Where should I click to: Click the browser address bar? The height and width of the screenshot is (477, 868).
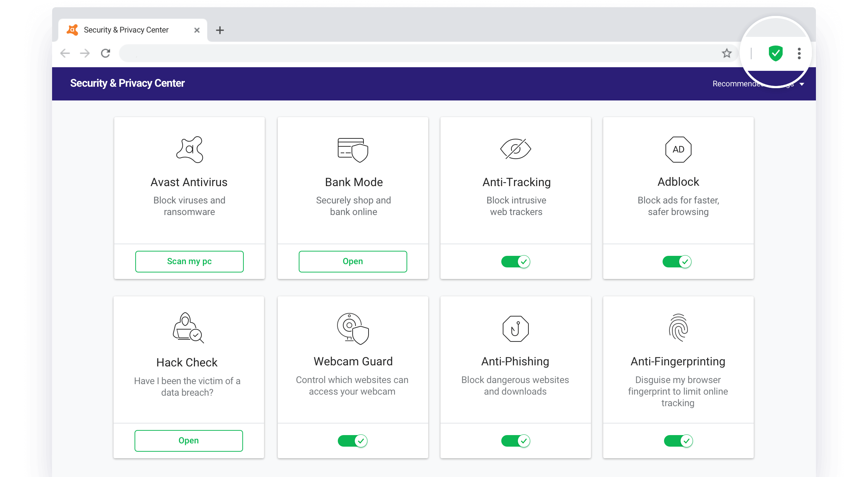tap(416, 53)
